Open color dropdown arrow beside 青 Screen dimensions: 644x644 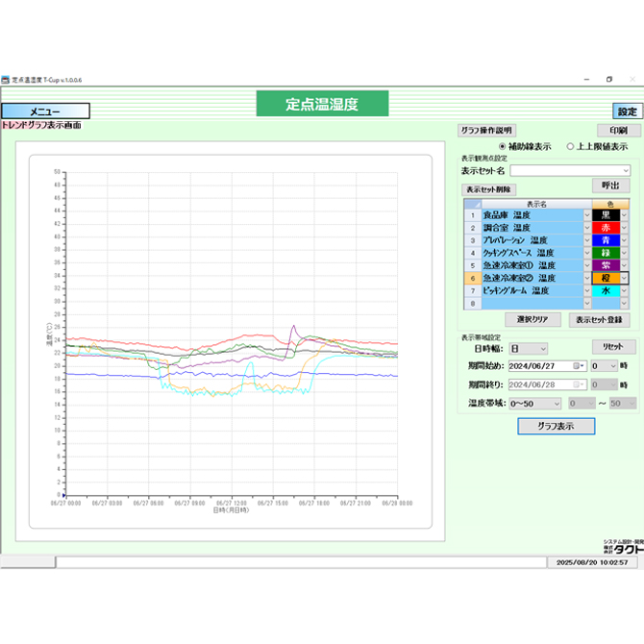[624, 240]
